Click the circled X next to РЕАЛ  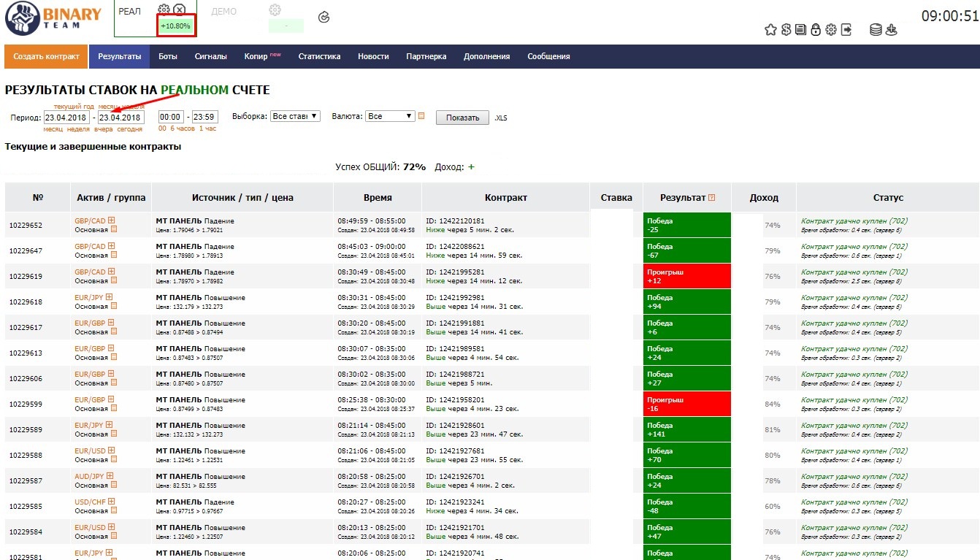179,9
